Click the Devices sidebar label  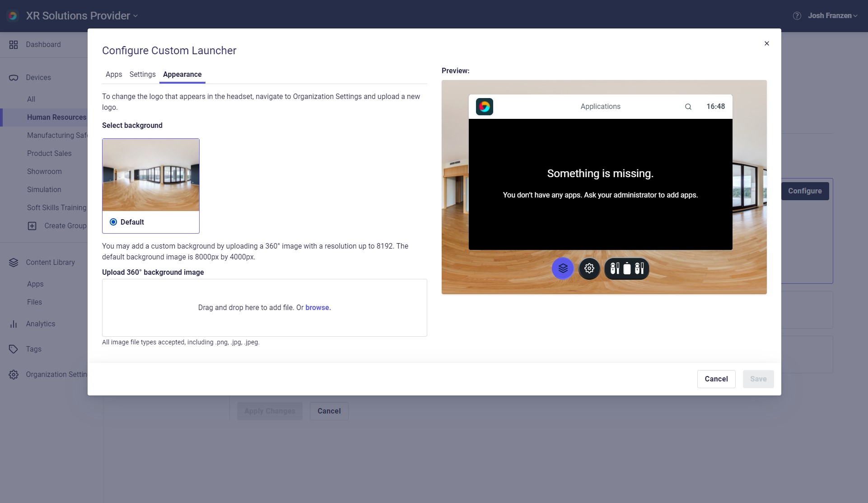tap(38, 78)
